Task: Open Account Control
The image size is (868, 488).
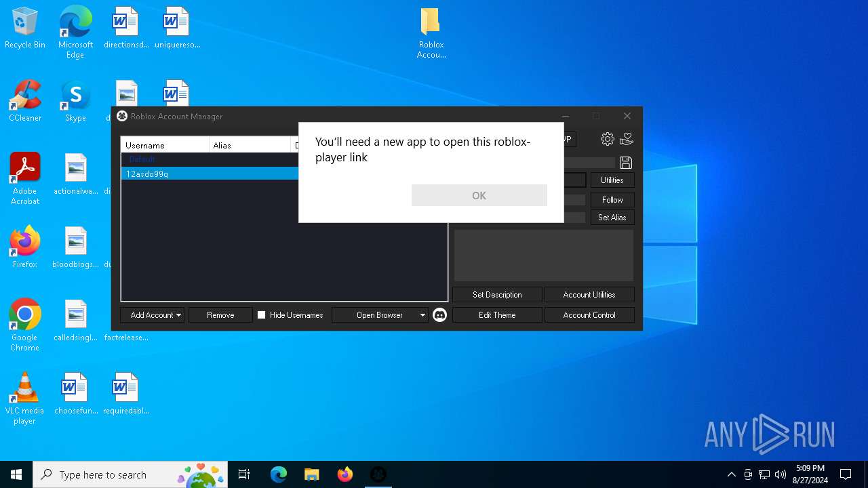Action: 589,315
